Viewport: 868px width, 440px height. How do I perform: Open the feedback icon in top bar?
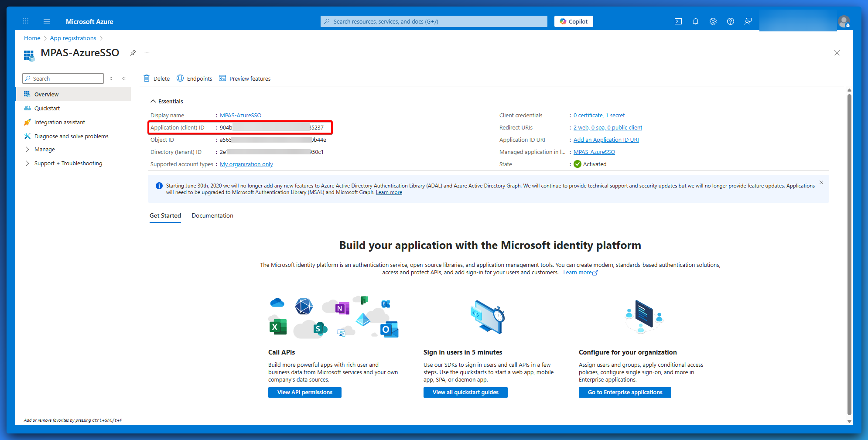(x=748, y=21)
